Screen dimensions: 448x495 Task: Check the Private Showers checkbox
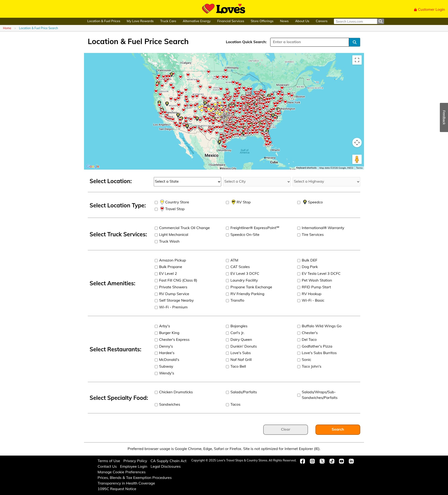point(156,287)
